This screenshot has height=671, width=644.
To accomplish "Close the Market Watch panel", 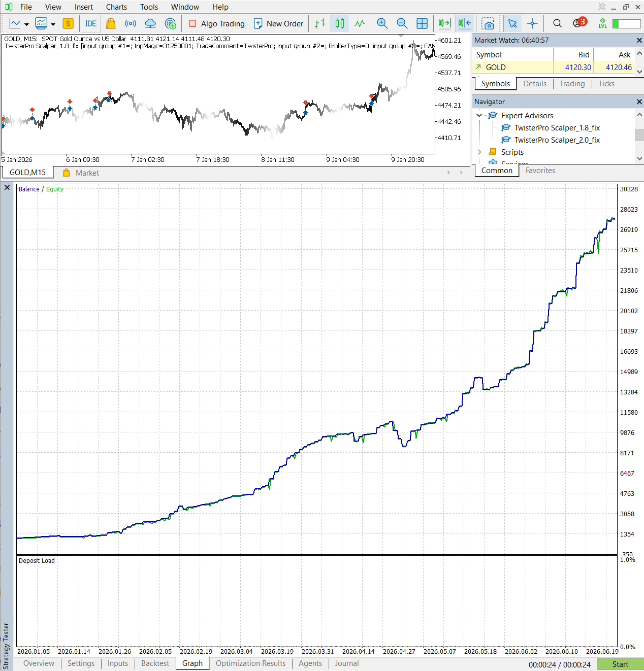I will pyautogui.click(x=639, y=40).
